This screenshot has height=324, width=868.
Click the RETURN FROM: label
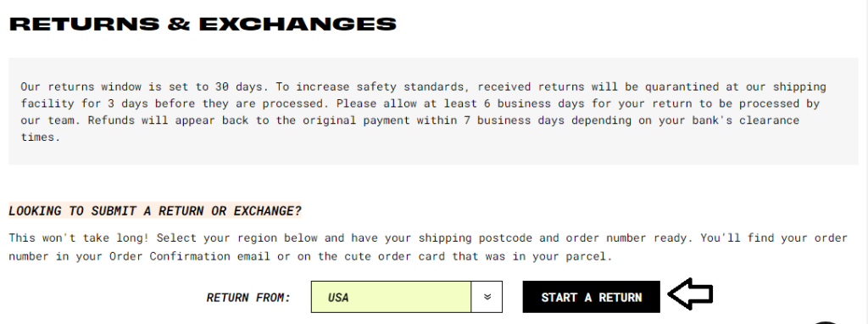tap(248, 298)
